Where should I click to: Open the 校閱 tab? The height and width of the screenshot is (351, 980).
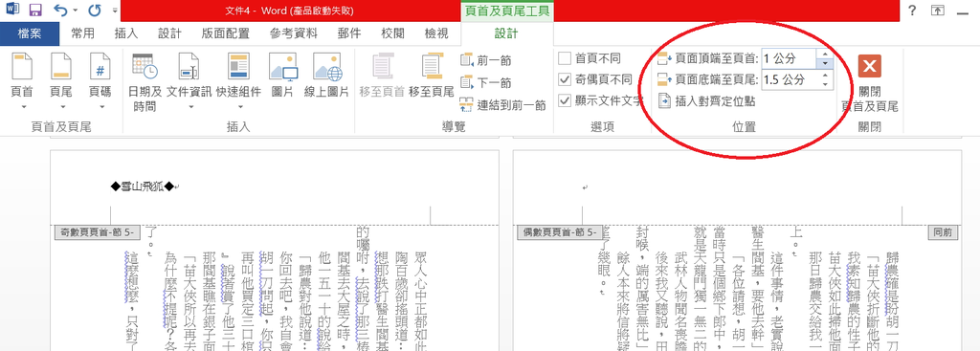pyautogui.click(x=392, y=33)
